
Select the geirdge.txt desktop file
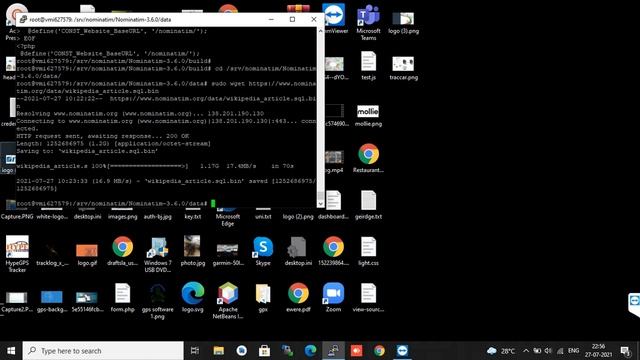368,205
